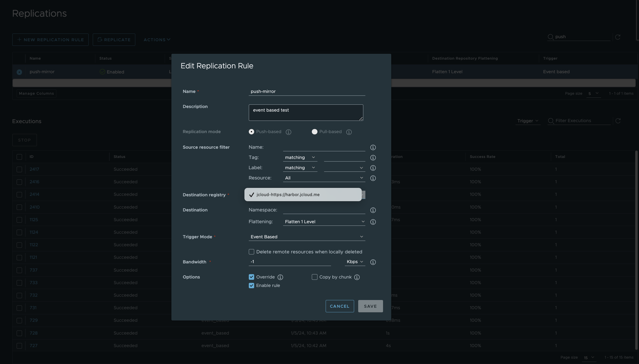Click info icon for source Name filter
This screenshot has height=364, width=639.
pos(373,147)
